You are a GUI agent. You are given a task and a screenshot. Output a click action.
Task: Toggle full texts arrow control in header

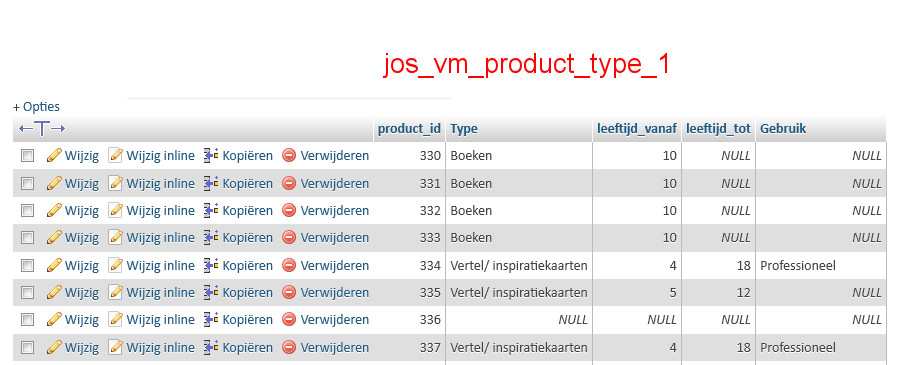[42, 128]
